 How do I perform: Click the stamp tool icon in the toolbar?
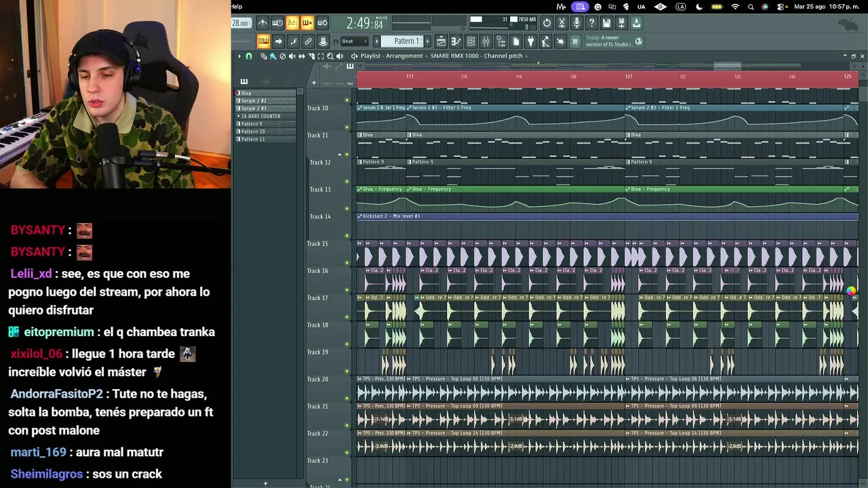[x=323, y=41]
